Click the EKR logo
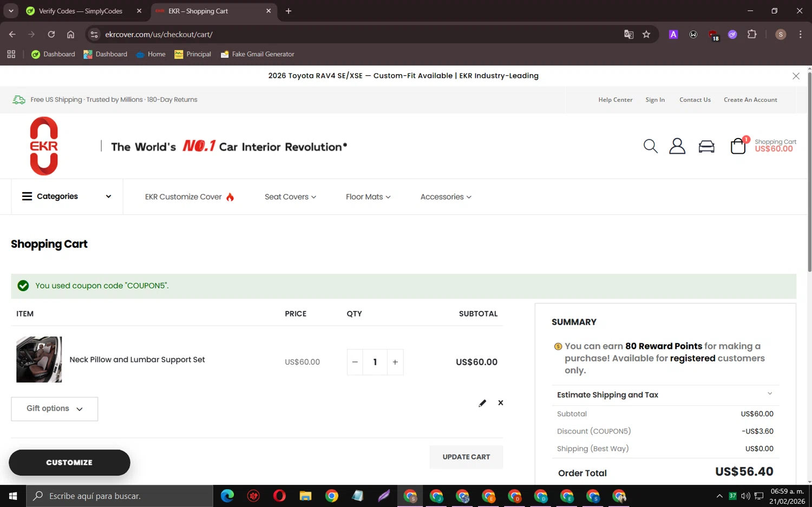Viewport: 812px width, 507px height. coord(44,146)
